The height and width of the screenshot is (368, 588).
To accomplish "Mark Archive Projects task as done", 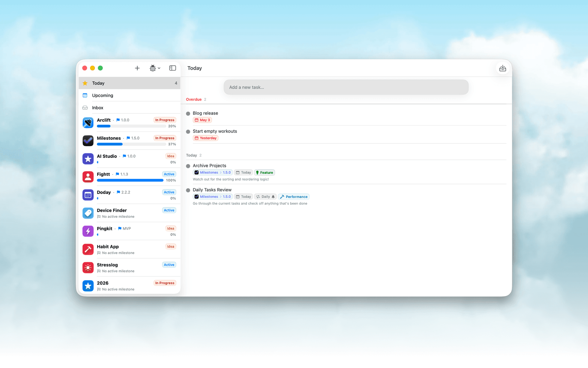I will click(188, 166).
